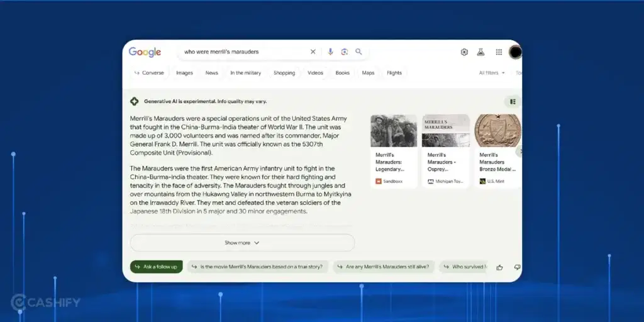644x322 pixels.
Task: Click the Generative AI is experimental notice
Action: click(x=205, y=101)
